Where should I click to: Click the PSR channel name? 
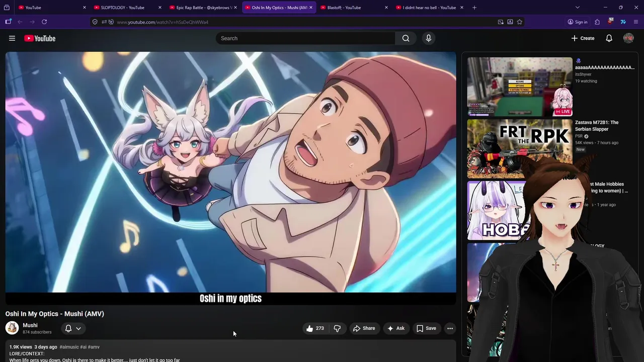point(579,136)
